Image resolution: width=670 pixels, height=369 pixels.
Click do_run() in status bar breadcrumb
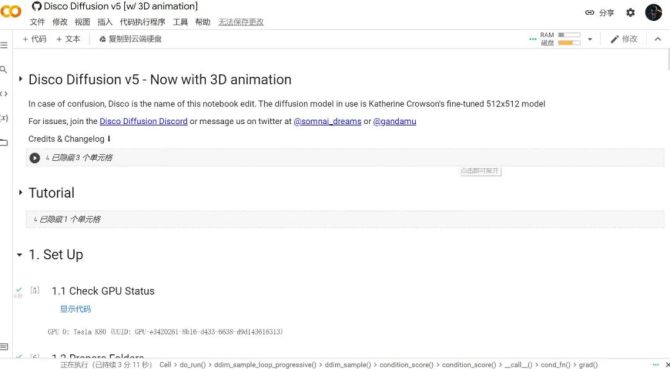193,365
